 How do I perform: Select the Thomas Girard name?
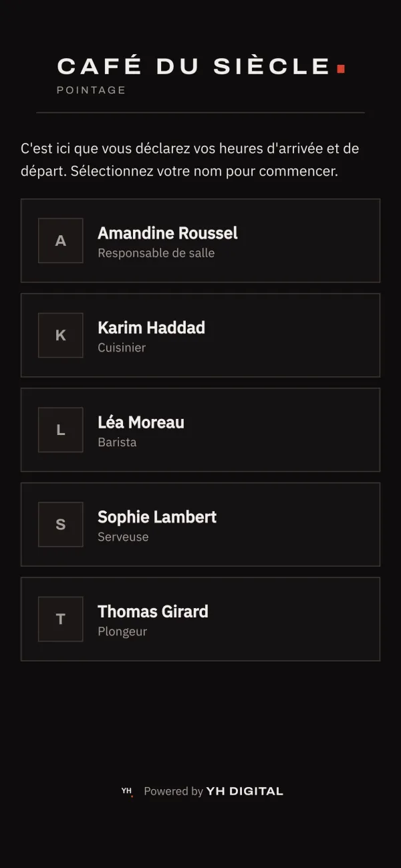tap(153, 611)
